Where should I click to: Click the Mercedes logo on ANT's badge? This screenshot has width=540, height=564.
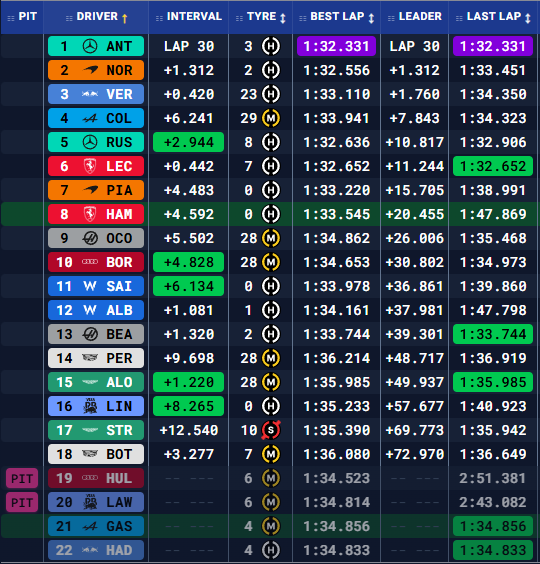pyautogui.click(x=90, y=46)
